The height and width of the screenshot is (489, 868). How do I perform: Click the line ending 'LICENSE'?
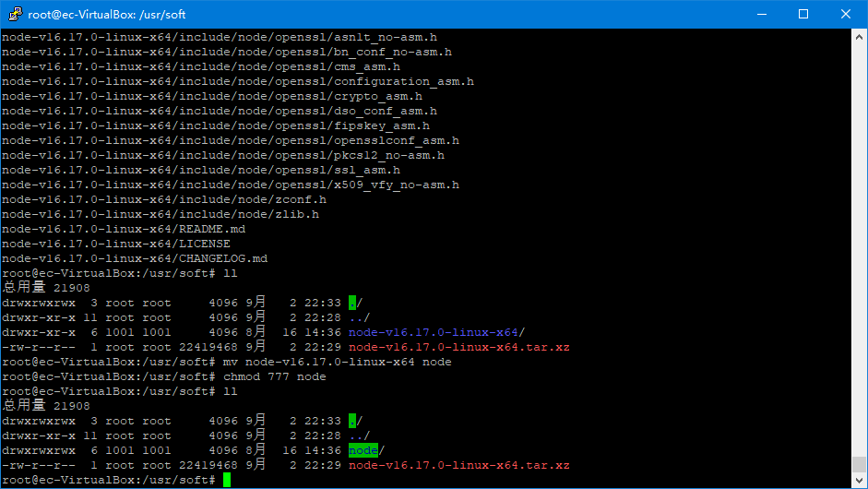click(x=115, y=244)
